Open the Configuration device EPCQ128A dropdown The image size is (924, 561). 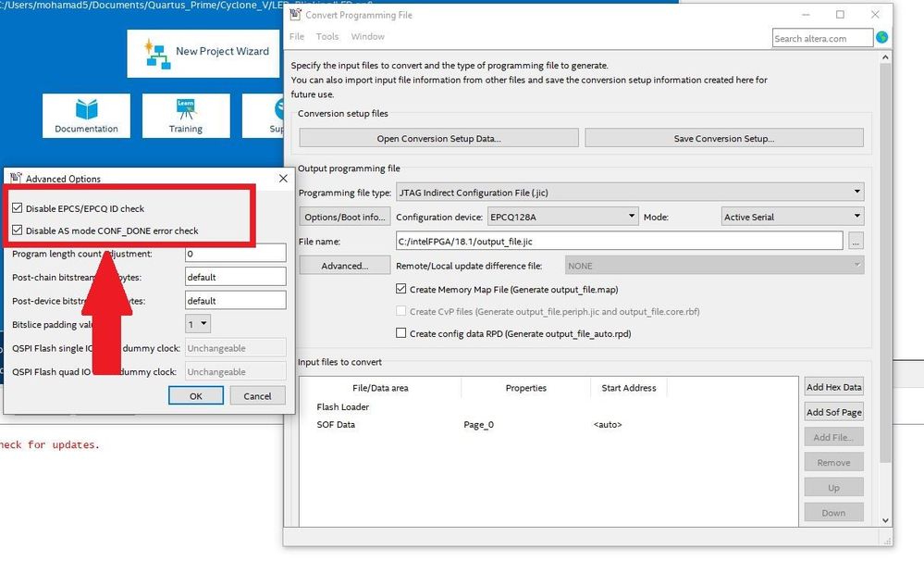[x=562, y=217]
